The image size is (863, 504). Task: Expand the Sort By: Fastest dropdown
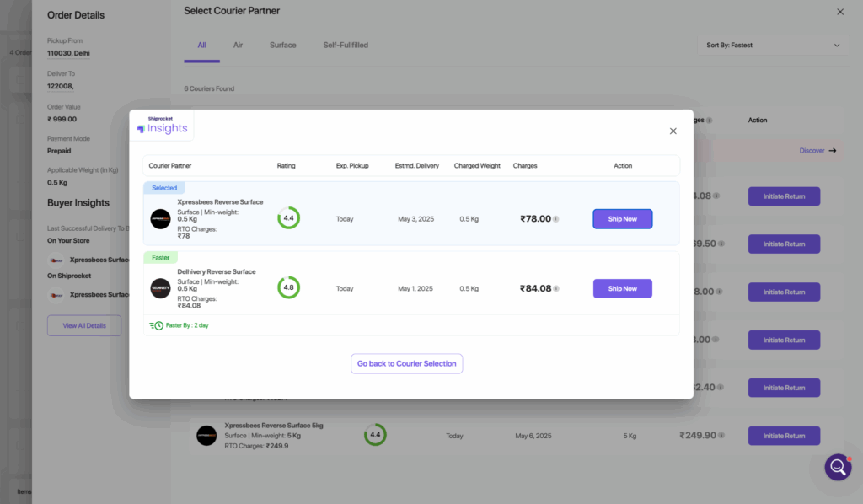pyautogui.click(x=772, y=46)
